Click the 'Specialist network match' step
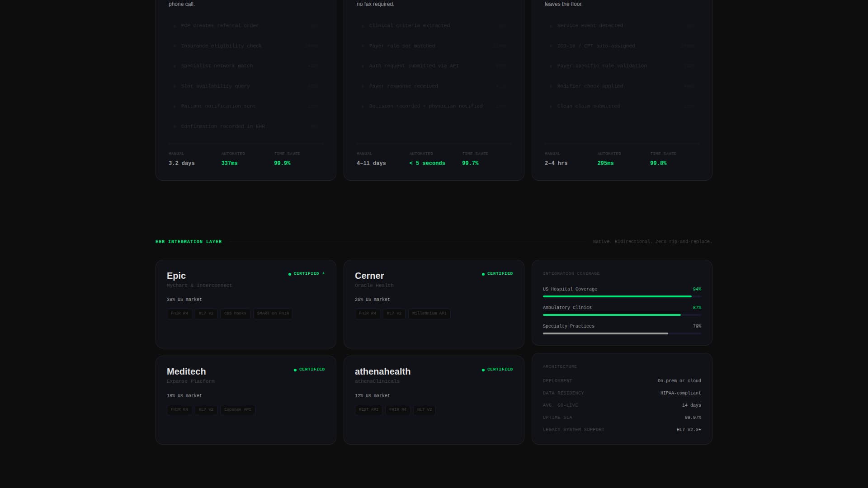Screen dimensions: 868x488 217,66
